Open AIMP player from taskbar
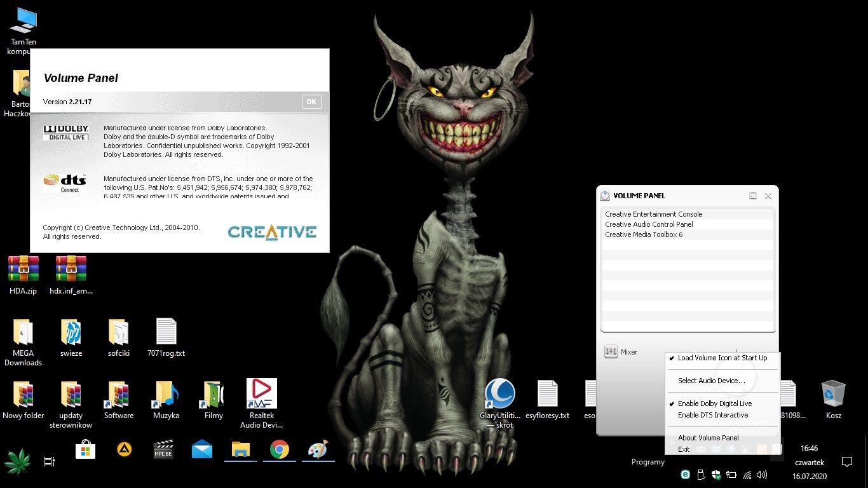Viewport: 868px width, 488px height. pos(124,450)
